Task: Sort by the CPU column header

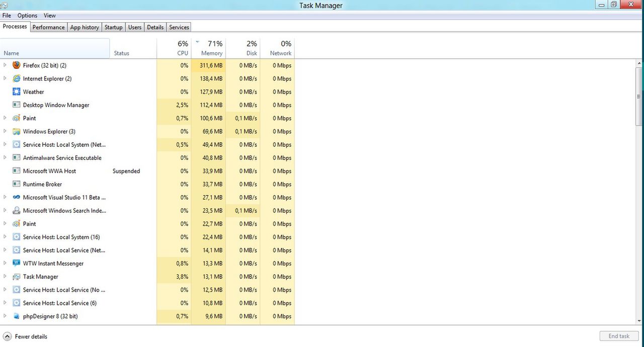Action: [174, 48]
